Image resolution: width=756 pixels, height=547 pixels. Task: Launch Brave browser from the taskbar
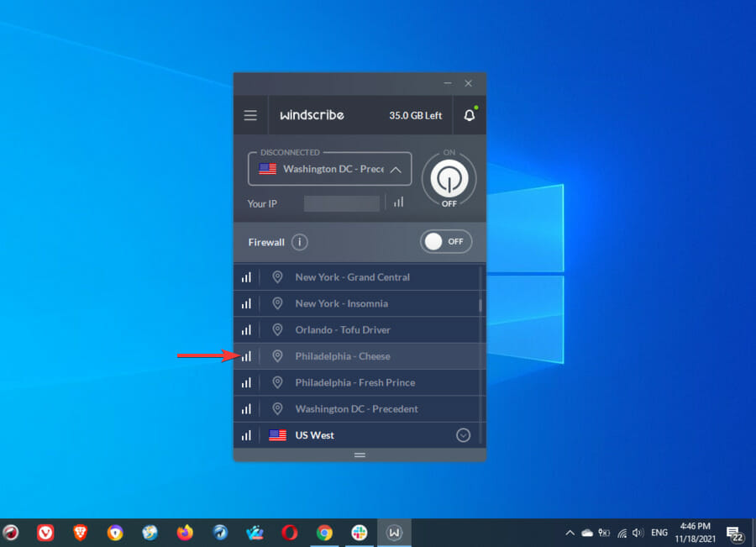pyautogui.click(x=80, y=533)
